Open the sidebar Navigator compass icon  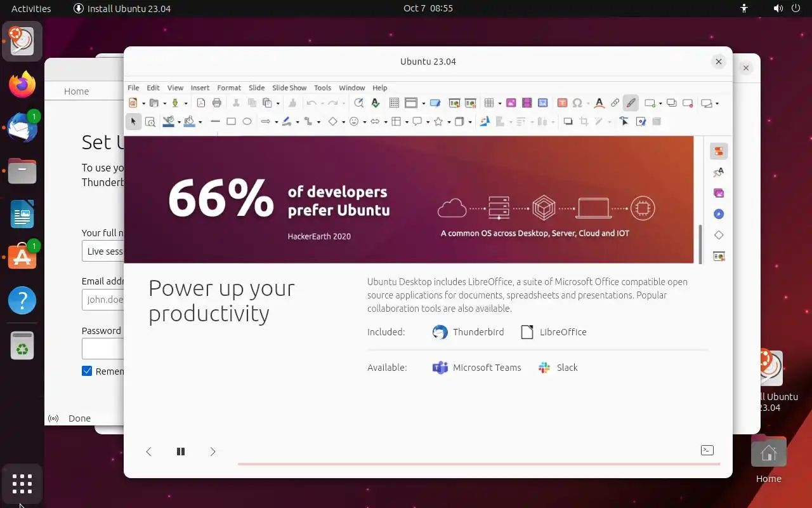point(719,214)
